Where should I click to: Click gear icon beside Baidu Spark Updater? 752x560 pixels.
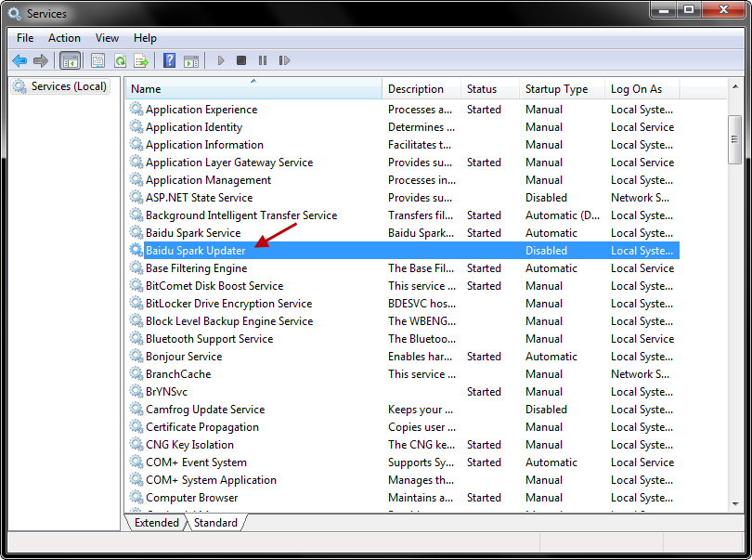(136, 250)
